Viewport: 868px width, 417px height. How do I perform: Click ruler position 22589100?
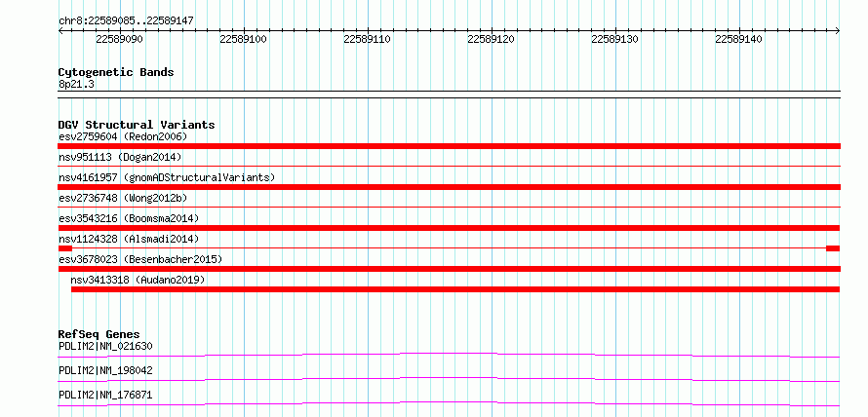coord(244,39)
